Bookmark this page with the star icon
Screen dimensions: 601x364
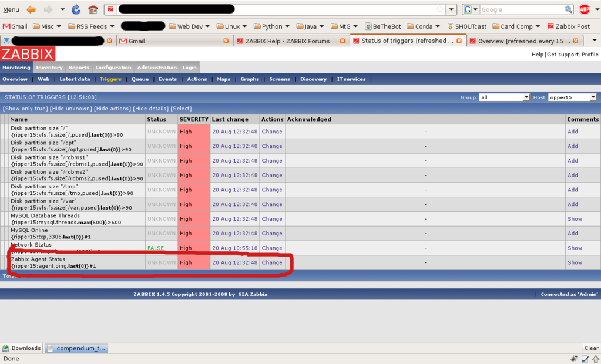pyautogui.click(x=440, y=9)
